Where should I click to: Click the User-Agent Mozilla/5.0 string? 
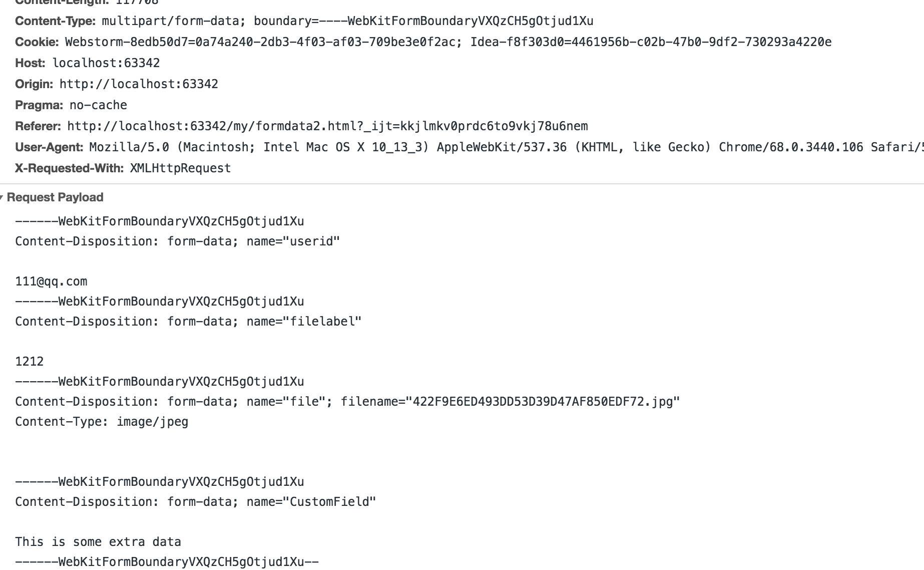(506, 147)
